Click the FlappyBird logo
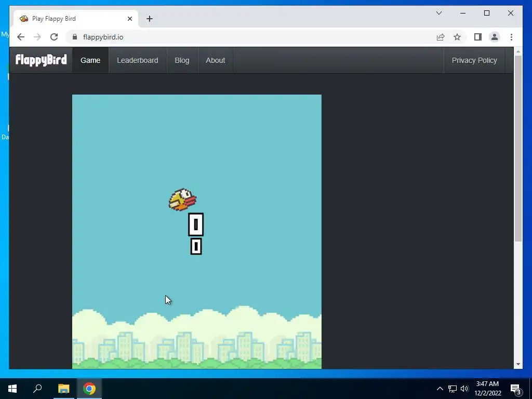The width and height of the screenshot is (532, 399). 41,60
